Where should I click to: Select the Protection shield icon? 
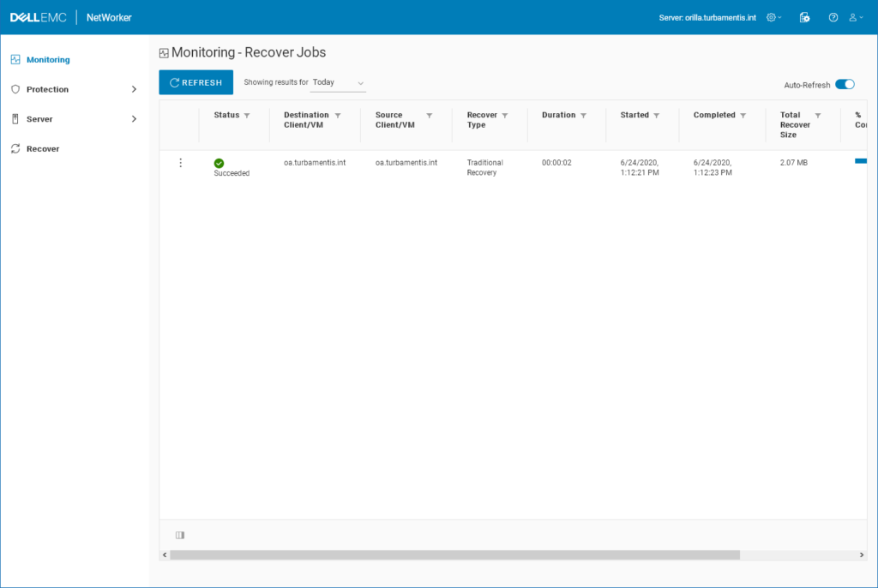click(x=17, y=89)
